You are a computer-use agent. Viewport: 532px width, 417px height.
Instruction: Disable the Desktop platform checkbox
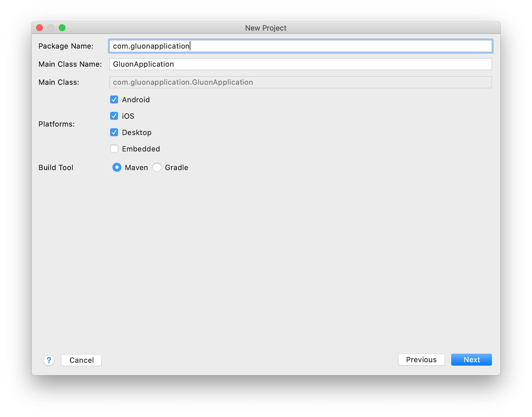tap(114, 132)
